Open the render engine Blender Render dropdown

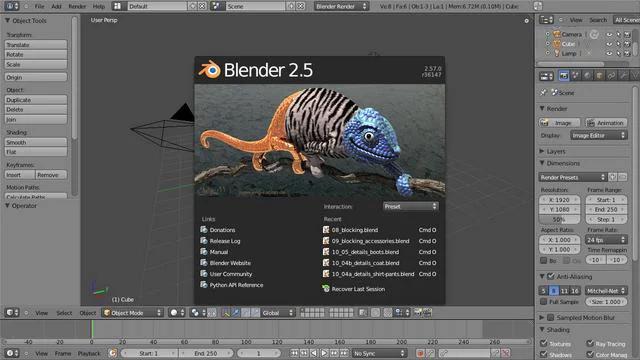tap(341, 6)
